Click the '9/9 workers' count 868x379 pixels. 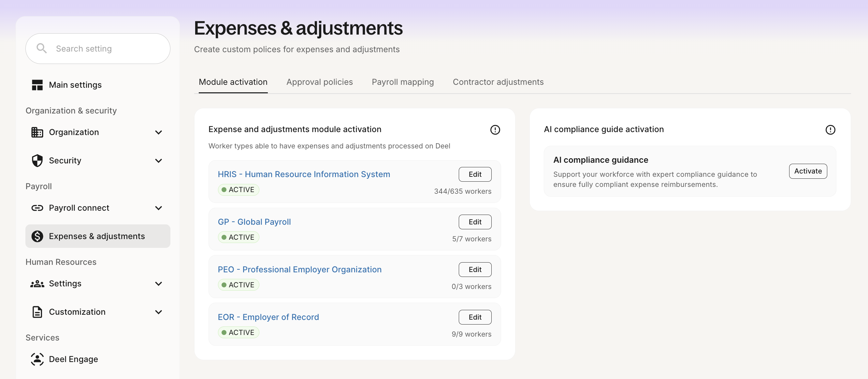pyautogui.click(x=471, y=334)
